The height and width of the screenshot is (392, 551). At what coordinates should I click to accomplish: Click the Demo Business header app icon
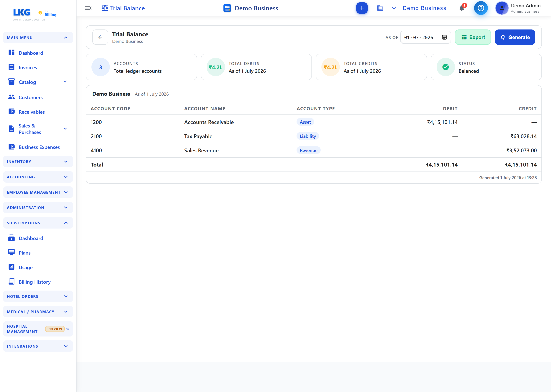point(227,8)
